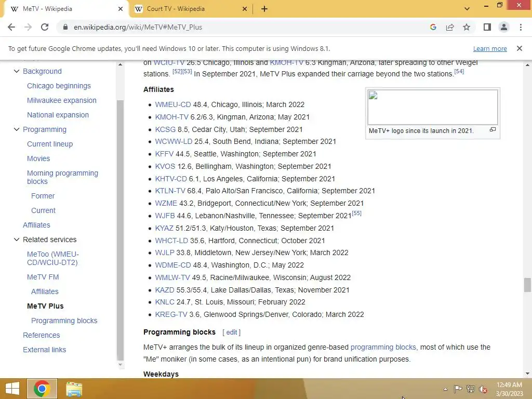Select MeTV Plus in contents sidebar

[45, 306]
